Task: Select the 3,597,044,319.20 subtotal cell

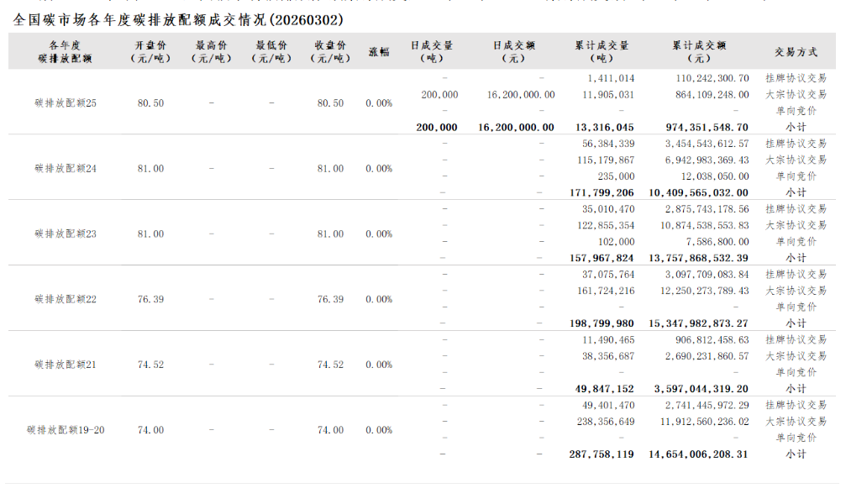Action: pyautogui.click(x=700, y=389)
